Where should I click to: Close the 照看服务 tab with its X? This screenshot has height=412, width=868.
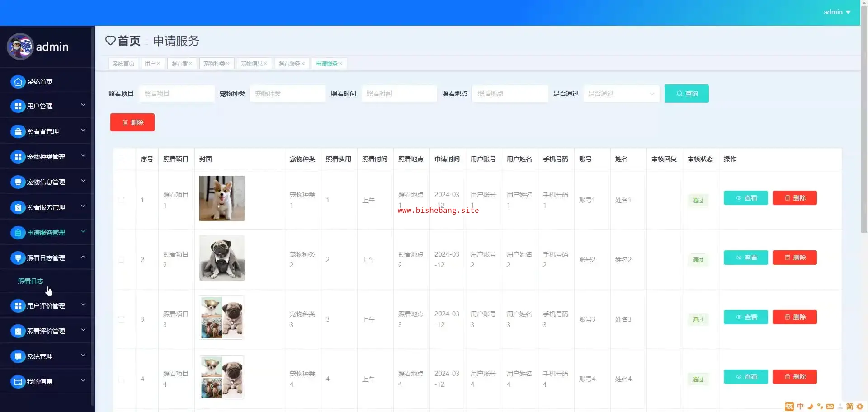pyautogui.click(x=303, y=64)
